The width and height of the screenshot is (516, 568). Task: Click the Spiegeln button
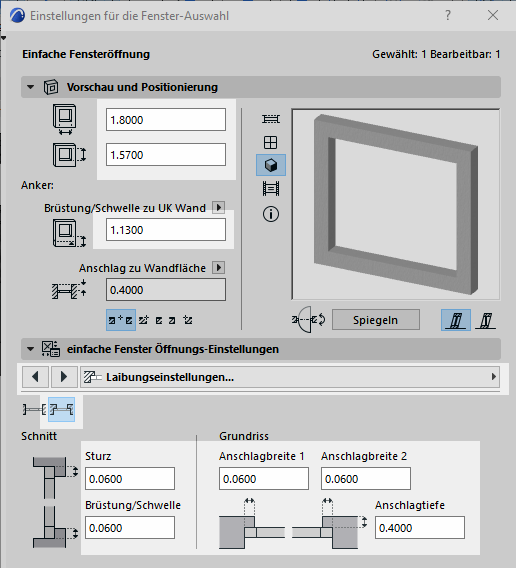376,320
